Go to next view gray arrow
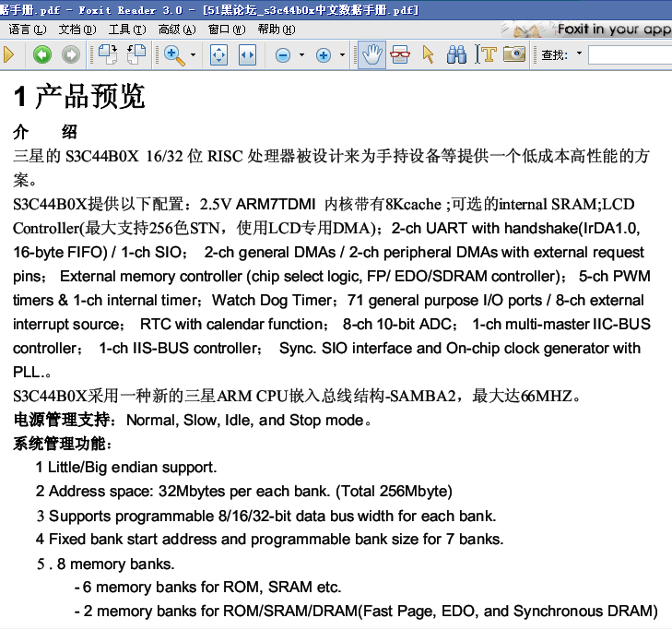Image resolution: width=672 pixels, height=630 pixels. (71, 55)
